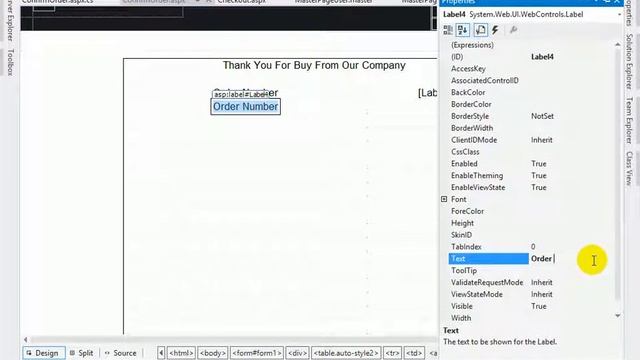This screenshot has width=640, height=360.
Task: Click the tag navigator left arrow
Action: click(x=161, y=353)
